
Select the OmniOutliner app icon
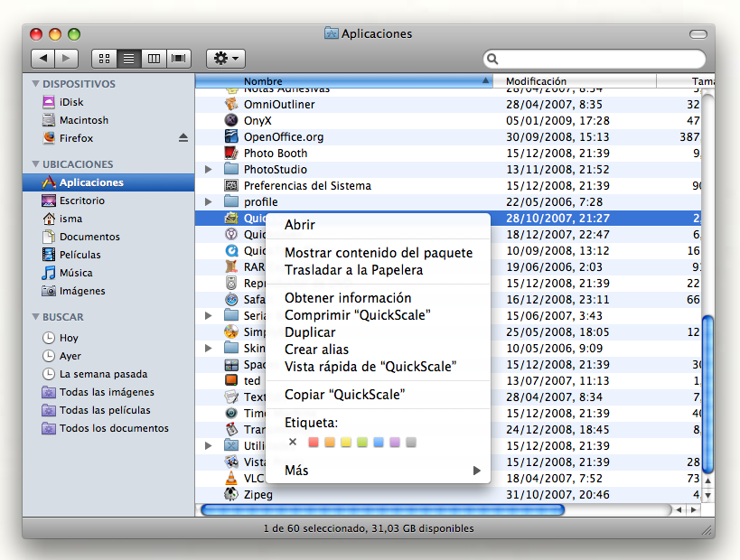pos(231,104)
